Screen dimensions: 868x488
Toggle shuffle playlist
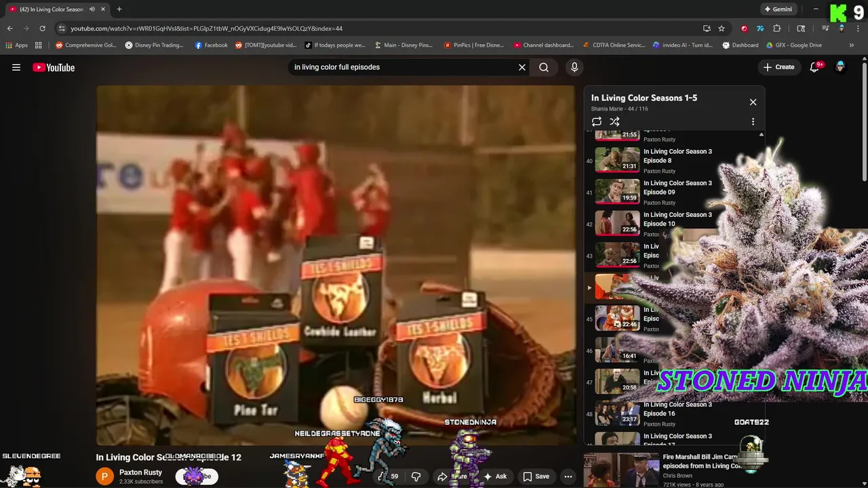click(614, 121)
